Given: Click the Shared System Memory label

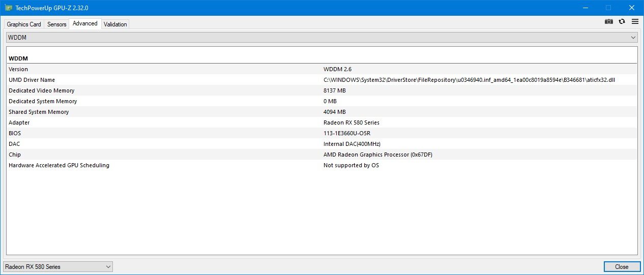Looking at the screenshot, I should (x=39, y=112).
